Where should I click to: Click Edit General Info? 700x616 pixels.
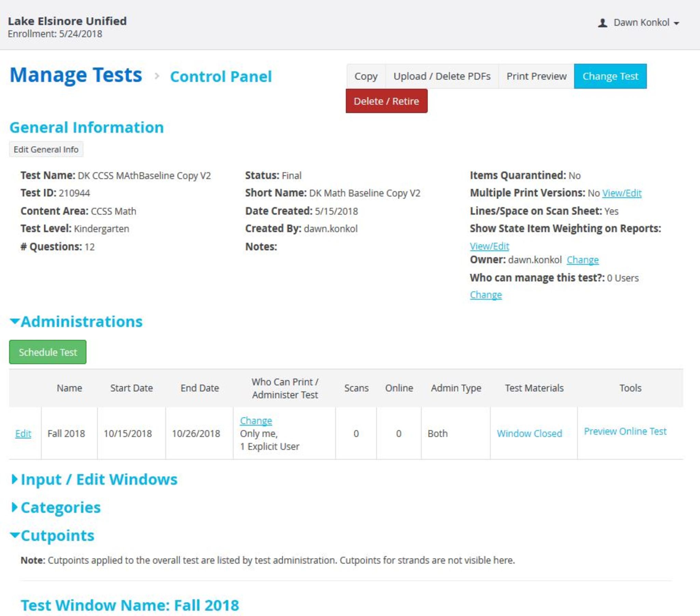coord(46,149)
